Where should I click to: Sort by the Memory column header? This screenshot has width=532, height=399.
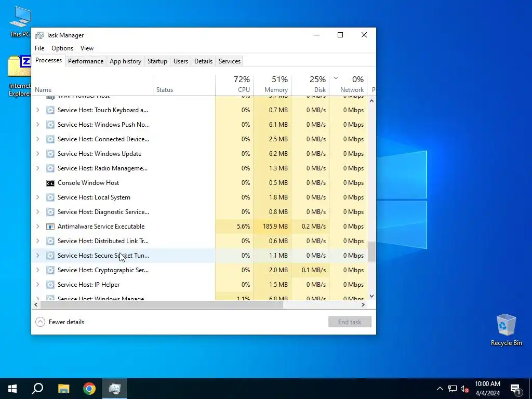click(272, 85)
